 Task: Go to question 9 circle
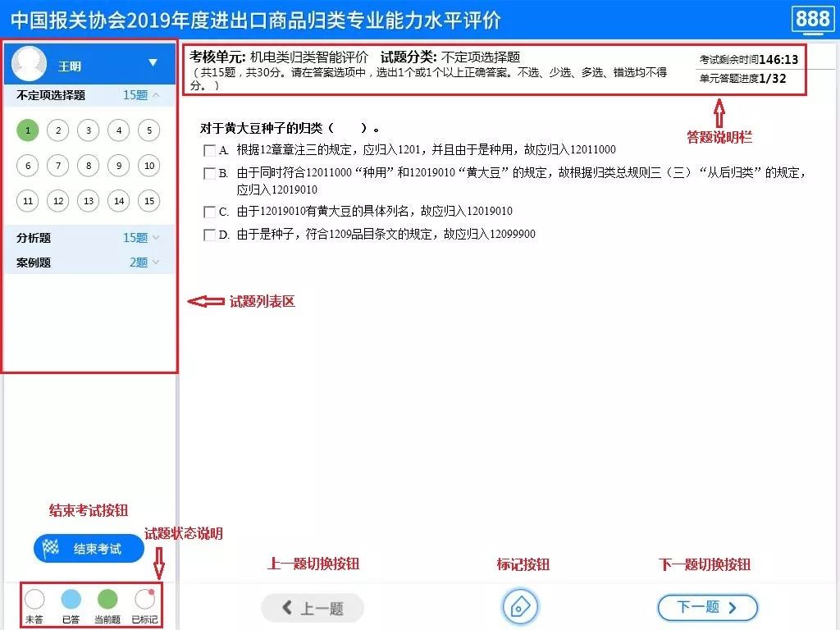click(119, 166)
